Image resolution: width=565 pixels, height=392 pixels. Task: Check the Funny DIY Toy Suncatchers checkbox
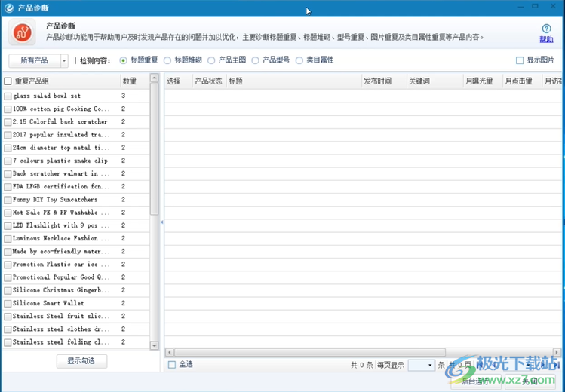tap(8, 200)
